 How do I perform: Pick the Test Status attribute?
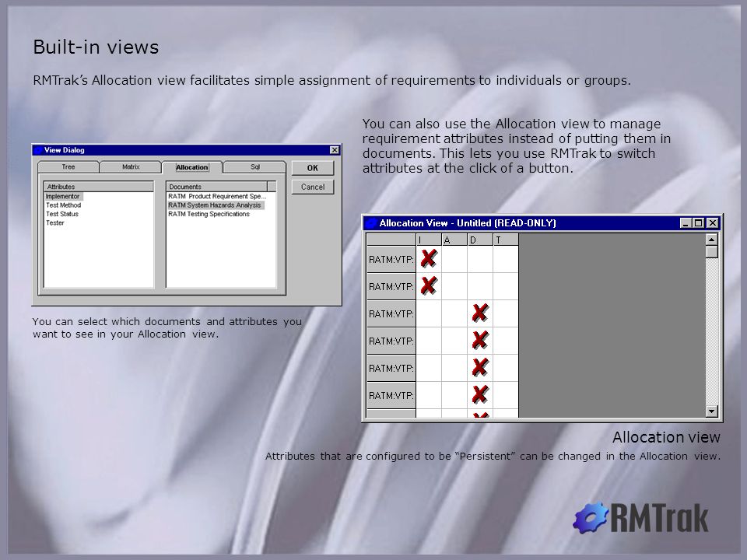pos(62,215)
